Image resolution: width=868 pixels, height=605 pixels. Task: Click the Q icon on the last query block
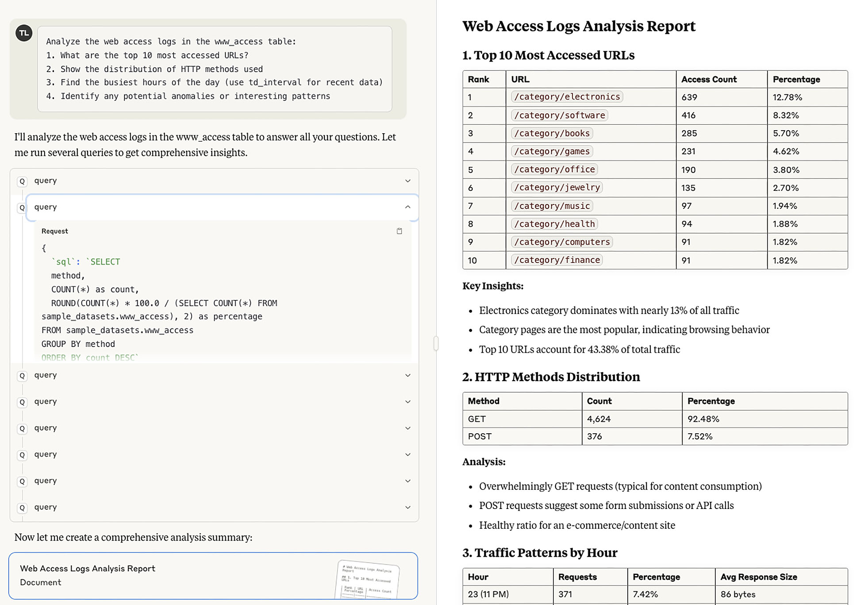coord(22,507)
